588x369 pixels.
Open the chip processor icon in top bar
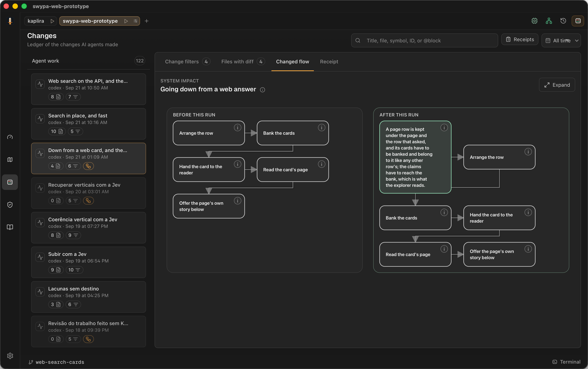[x=534, y=21]
